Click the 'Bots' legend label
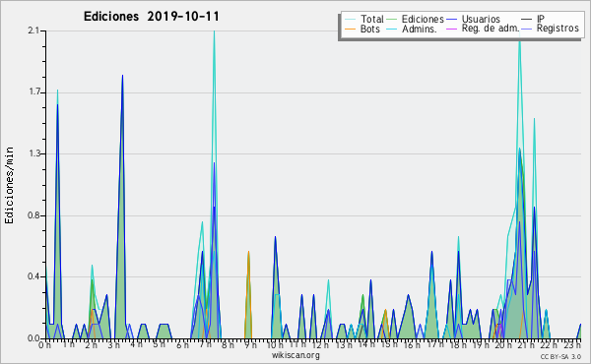 [369, 29]
